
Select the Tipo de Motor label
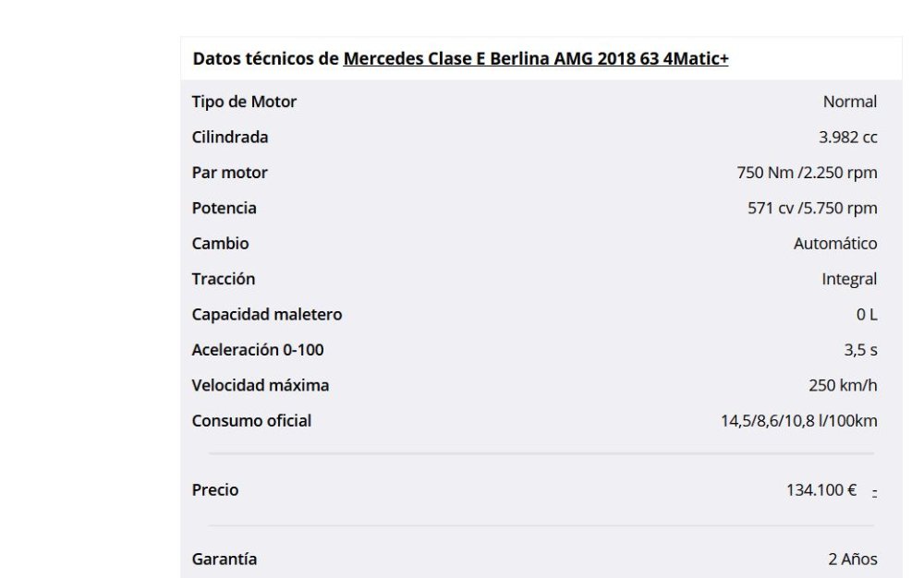244,102
